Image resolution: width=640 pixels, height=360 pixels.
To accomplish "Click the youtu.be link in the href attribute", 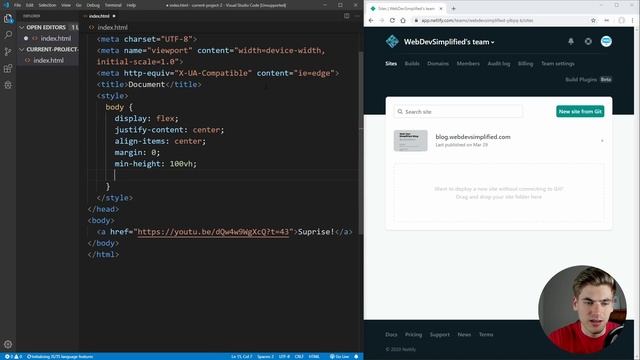I will (x=213, y=232).
